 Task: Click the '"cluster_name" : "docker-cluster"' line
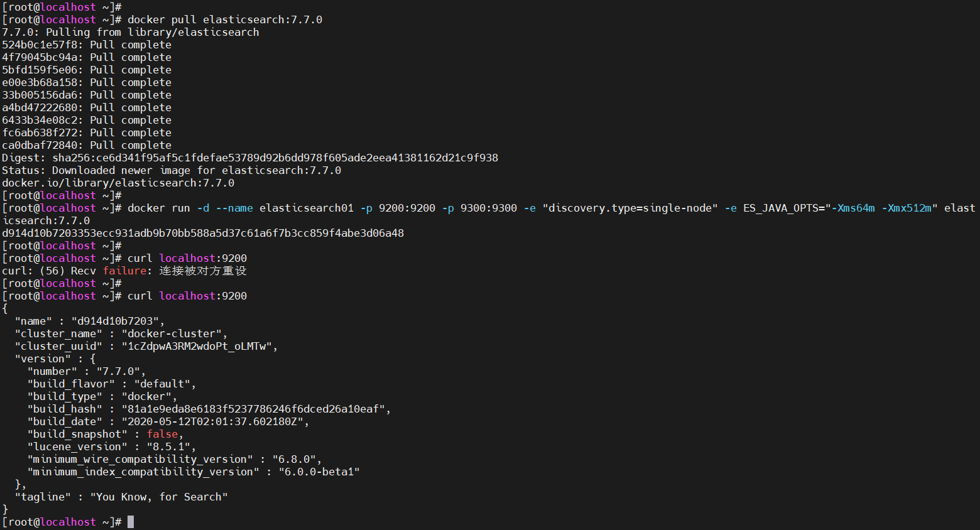[x=121, y=333]
